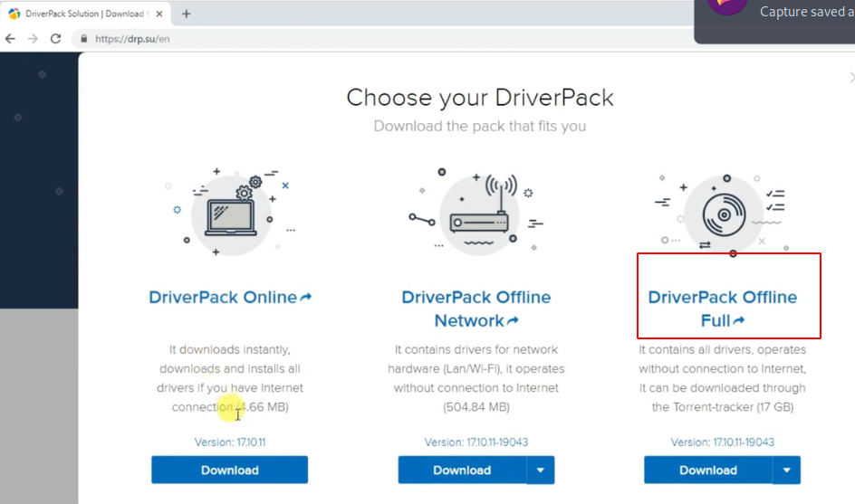Close the DriverPack Solution tab

pyautogui.click(x=159, y=14)
